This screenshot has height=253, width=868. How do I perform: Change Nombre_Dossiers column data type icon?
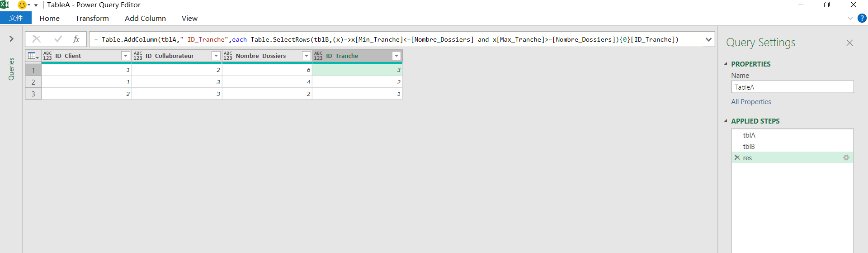click(228, 56)
